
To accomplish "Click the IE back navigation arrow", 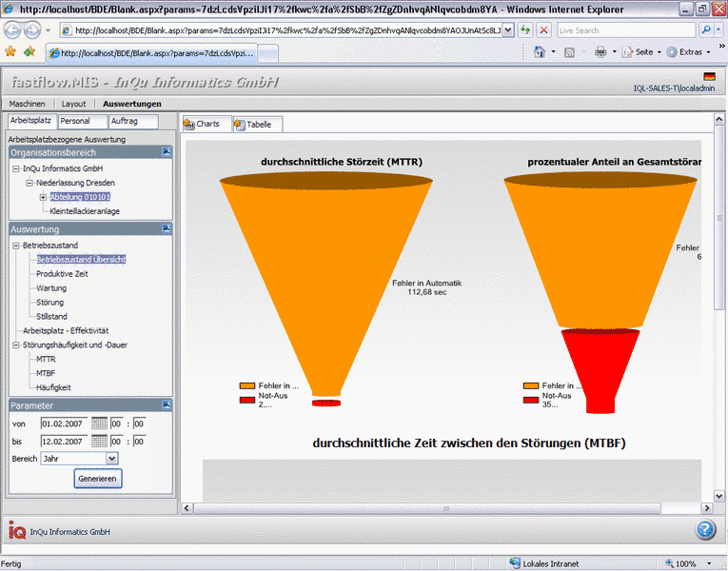I will tap(12, 30).
